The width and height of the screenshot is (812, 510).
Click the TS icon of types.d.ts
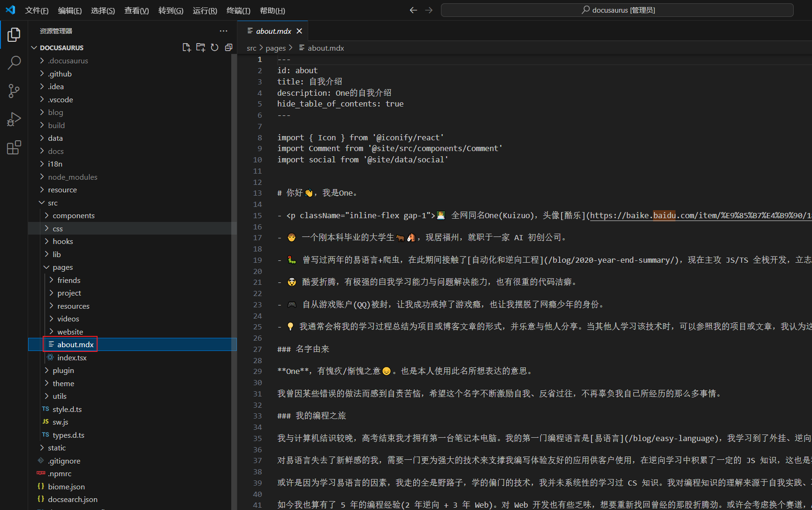pos(46,435)
